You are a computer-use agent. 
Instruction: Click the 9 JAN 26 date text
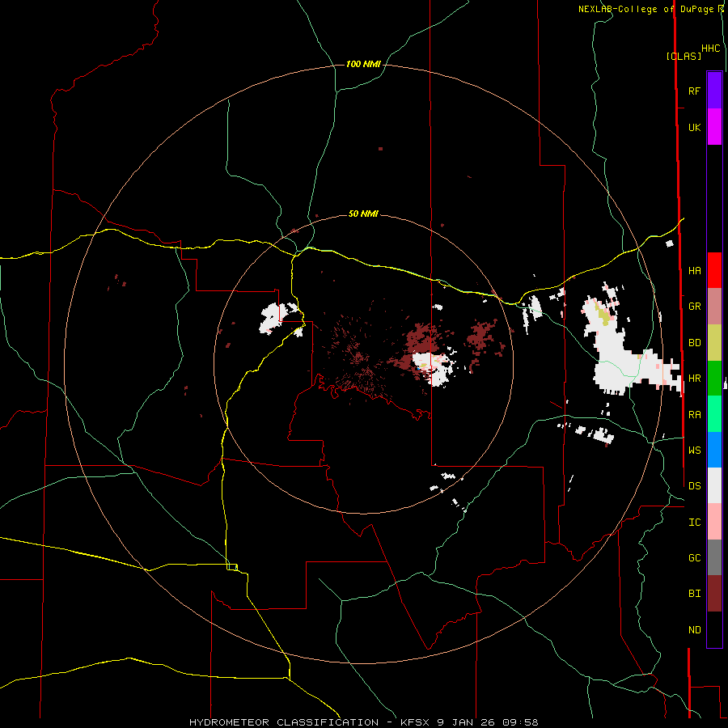(467, 722)
